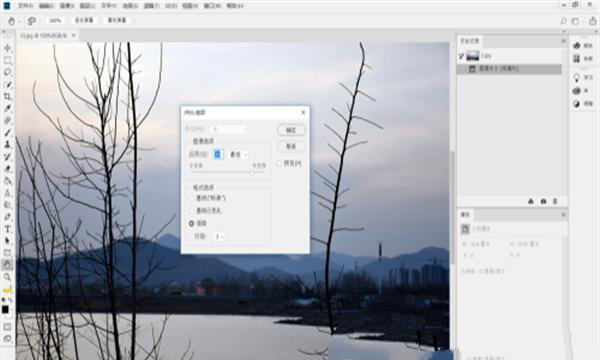This screenshot has width=600, height=360.
Task: Open the 编辑(E) menu
Action: (x=46, y=6)
